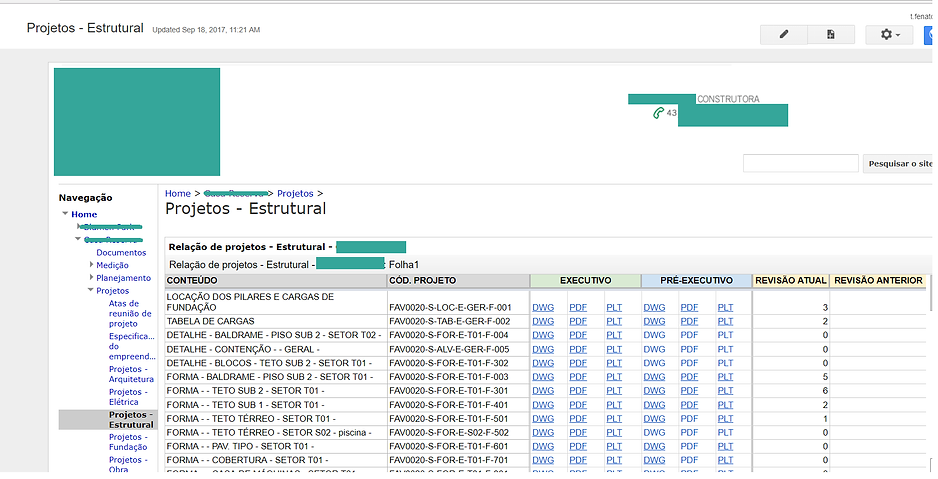Expand the Planejamento tree arrow

click(x=91, y=277)
